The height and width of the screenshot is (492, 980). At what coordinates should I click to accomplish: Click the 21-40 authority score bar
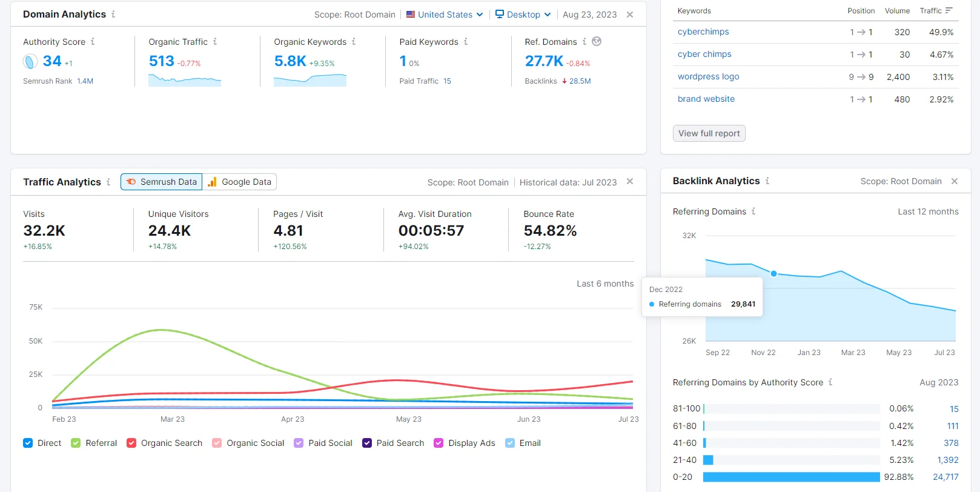708,460
